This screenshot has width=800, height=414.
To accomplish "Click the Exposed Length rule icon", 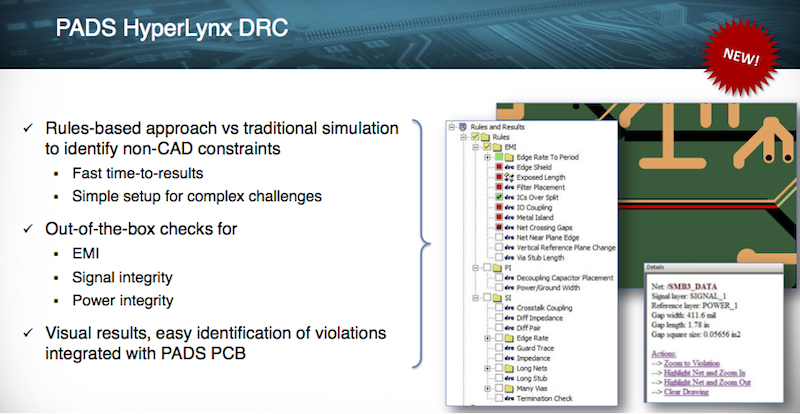I will [x=509, y=177].
